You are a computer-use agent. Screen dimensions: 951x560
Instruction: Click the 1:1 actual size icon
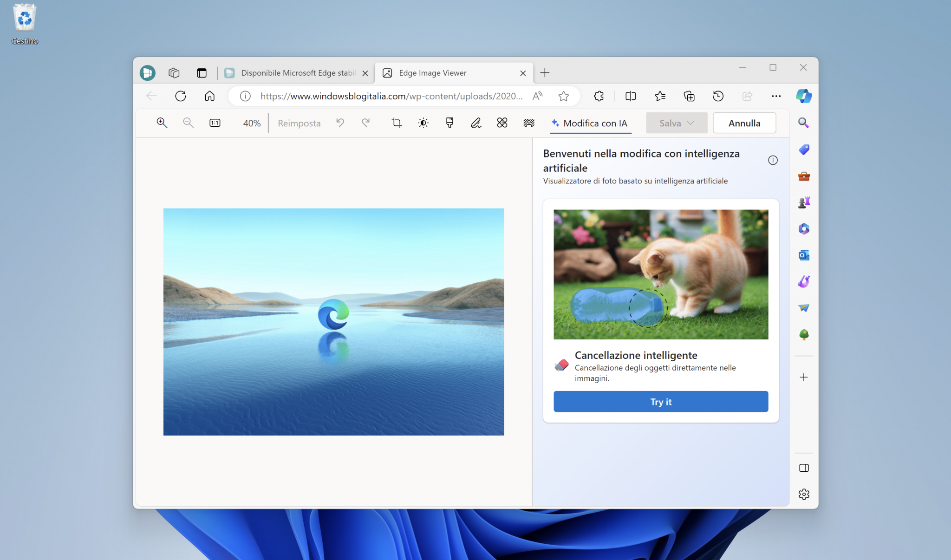pyautogui.click(x=214, y=123)
